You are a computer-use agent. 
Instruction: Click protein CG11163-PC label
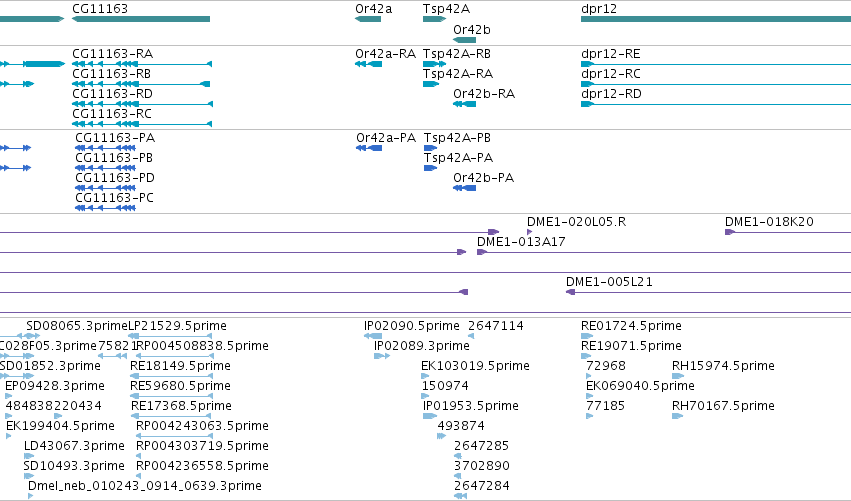click(x=115, y=198)
